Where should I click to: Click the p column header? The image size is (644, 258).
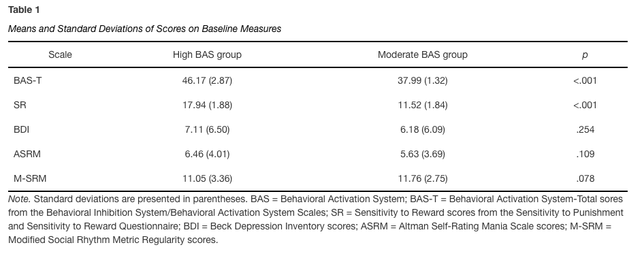click(585, 55)
